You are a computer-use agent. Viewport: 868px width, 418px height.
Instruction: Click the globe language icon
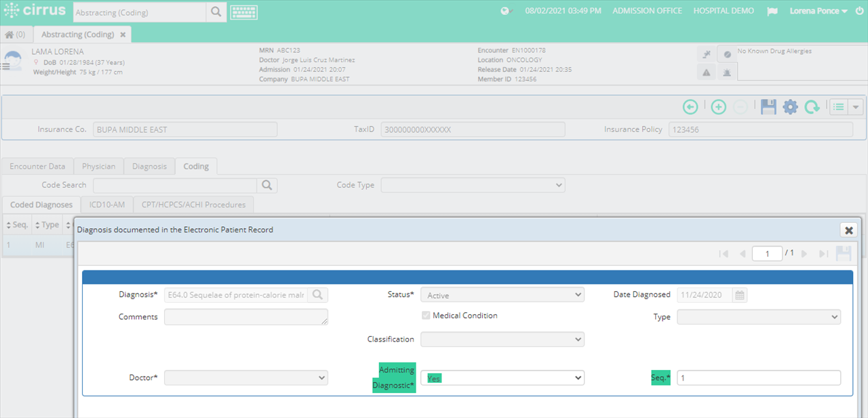pyautogui.click(x=505, y=12)
